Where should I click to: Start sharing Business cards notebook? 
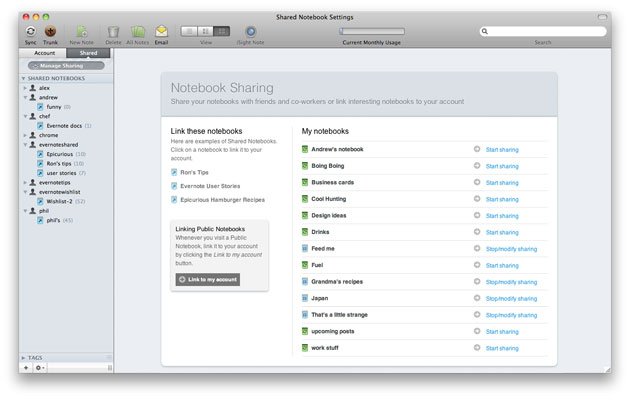[x=502, y=182]
